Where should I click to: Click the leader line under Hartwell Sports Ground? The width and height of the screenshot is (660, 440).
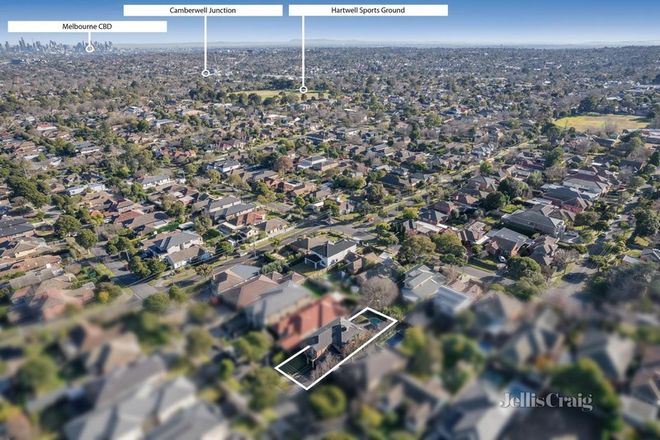tap(303, 50)
